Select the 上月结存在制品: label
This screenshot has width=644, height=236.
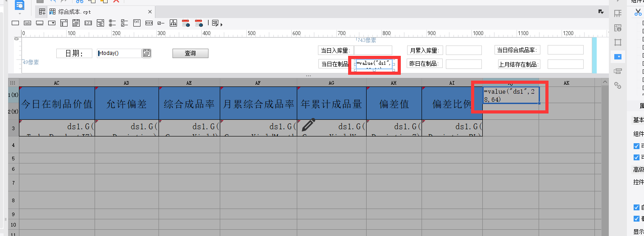click(519, 64)
